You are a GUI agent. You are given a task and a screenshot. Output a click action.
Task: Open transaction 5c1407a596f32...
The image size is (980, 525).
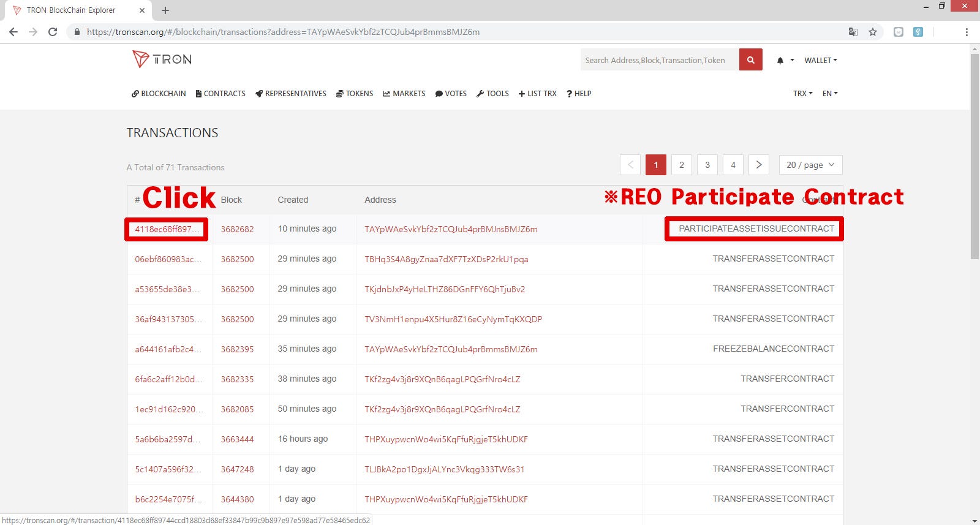pos(168,469)
